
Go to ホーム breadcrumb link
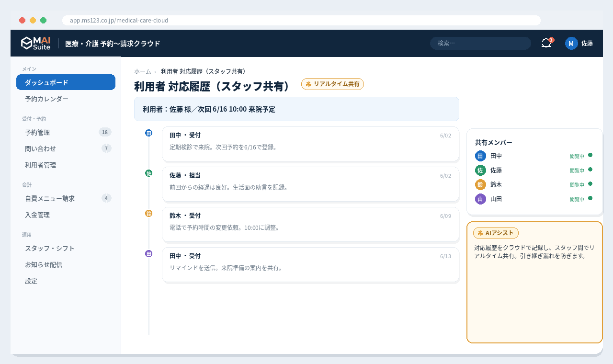(x=143, y=71)
